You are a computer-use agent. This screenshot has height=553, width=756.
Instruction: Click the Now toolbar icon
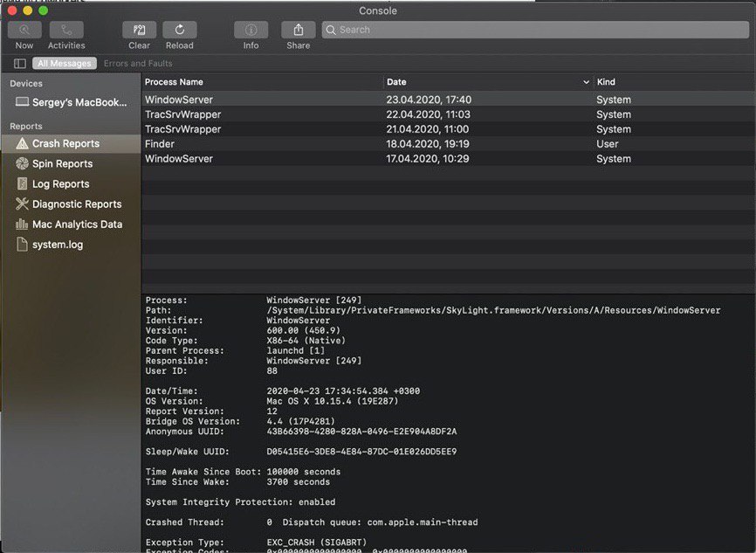[24, 30]
